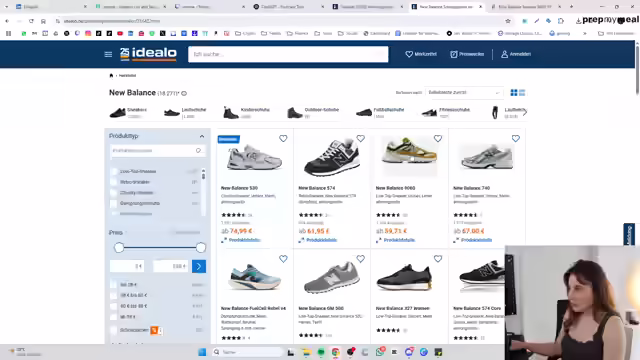Open the idealo hamburger menu
640x360 pixels.
point(108,54)
